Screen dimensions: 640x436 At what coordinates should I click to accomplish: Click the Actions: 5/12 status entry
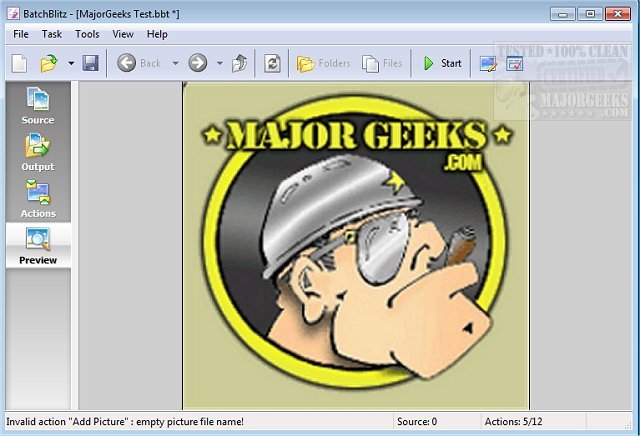click(513, 421)
